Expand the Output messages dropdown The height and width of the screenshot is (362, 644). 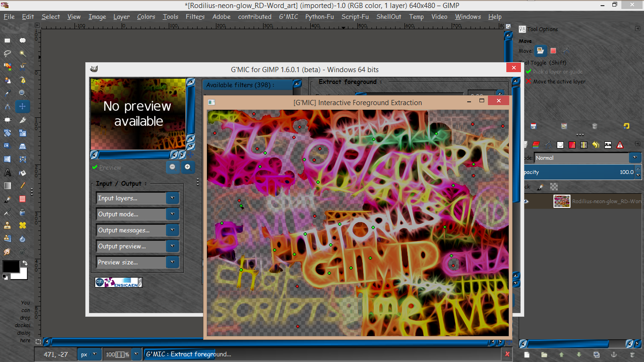[x=138, y=230]
